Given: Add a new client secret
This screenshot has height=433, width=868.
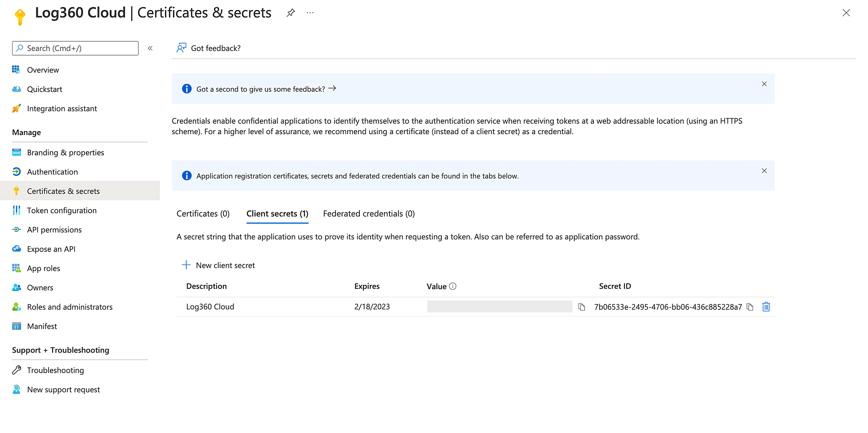Looking at the screenshot, I should (218, 265).
